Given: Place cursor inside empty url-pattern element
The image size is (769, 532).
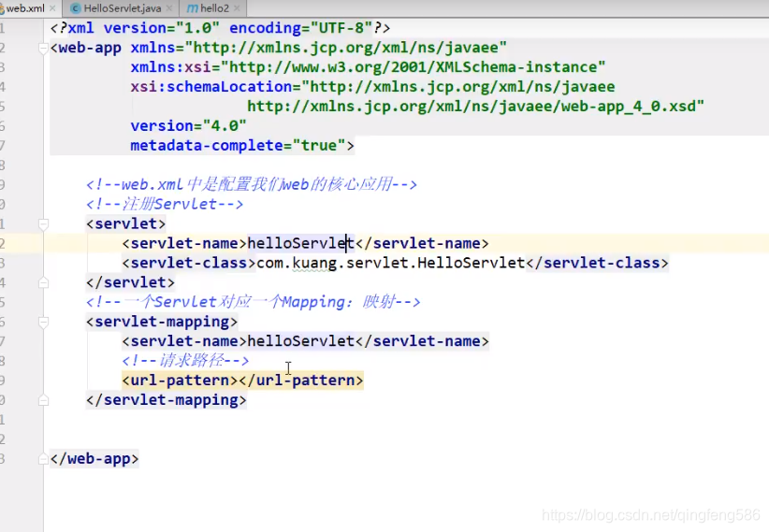Looking at the screenshot, I should click(x=239, y=381).
